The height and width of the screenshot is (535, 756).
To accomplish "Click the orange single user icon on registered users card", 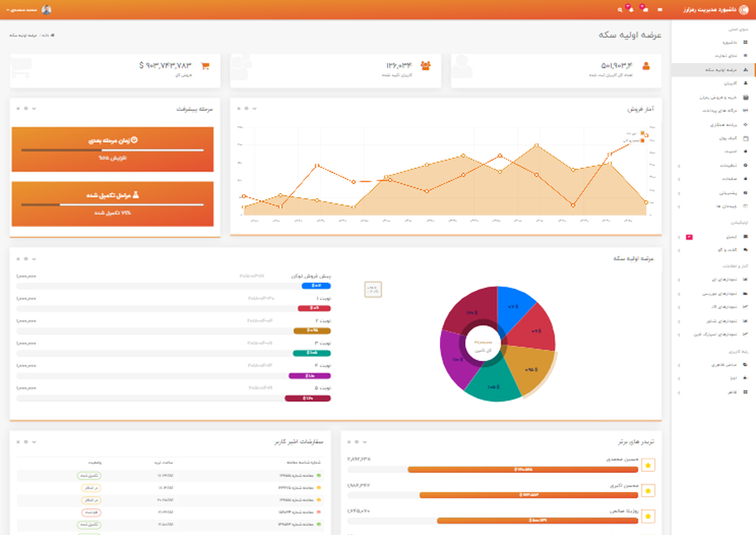I will 646,66.
